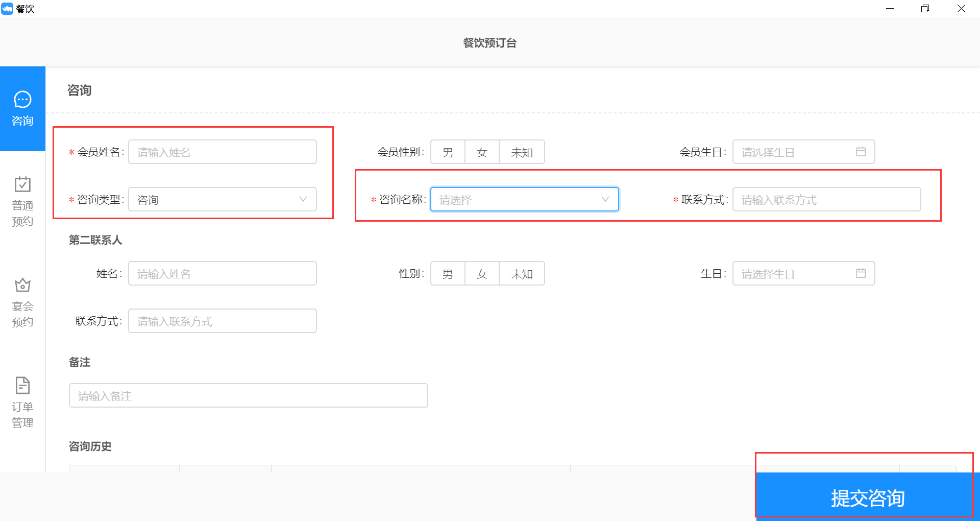Image resolution: width=980 pixels, height=521 pixels.
Task: Click calendar icon in 会员生日 field
Action: tap(861, 152)
